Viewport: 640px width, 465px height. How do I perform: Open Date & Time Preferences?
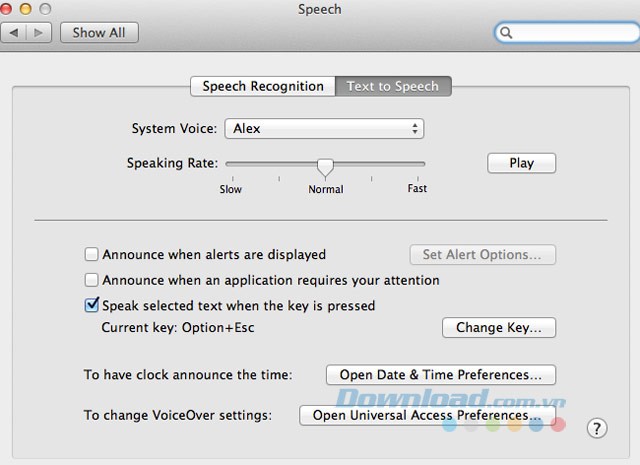pyautogui.click(x=440, y=375)
